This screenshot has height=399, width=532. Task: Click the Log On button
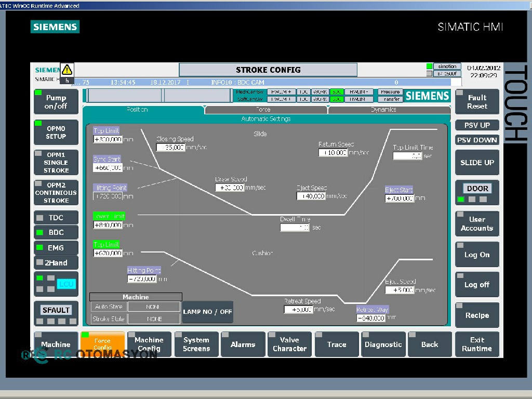click(477, 255)
